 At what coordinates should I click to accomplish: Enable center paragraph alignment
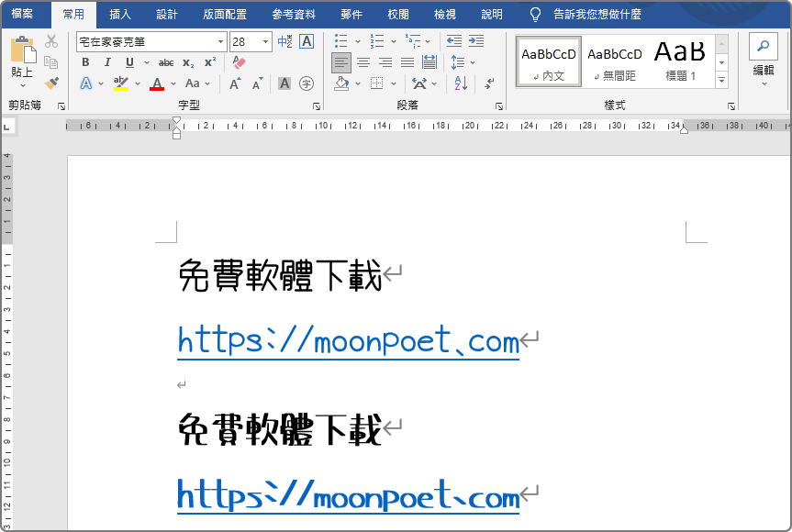364,62
